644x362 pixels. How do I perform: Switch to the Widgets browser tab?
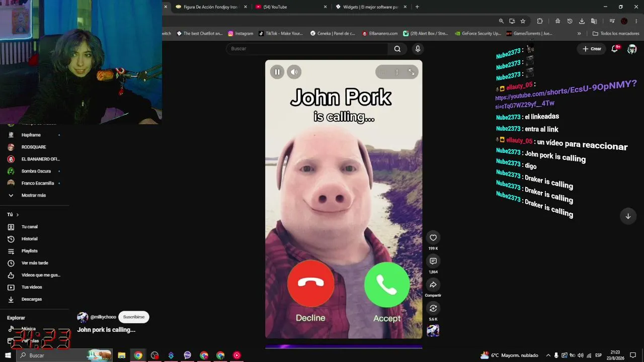370,7
